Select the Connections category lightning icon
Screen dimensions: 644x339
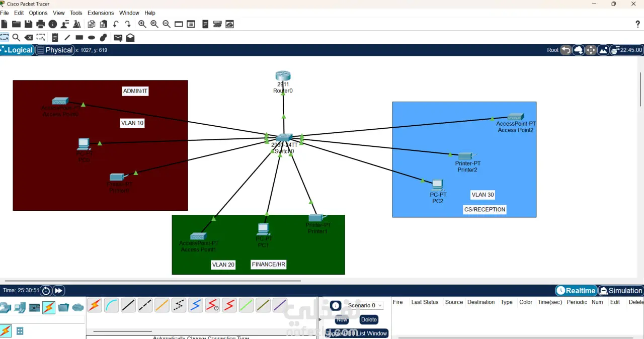[x=49, y=307]
